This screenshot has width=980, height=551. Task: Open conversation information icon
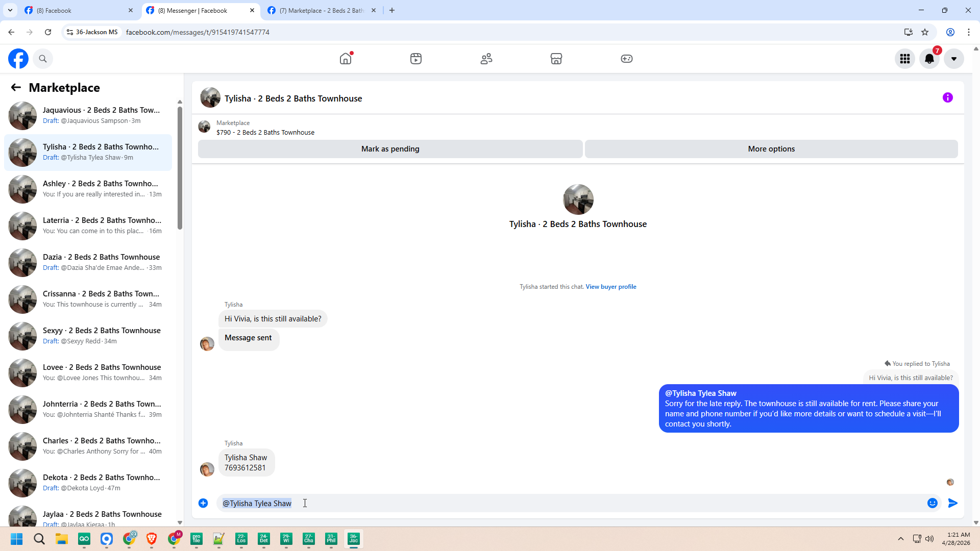[x=948, y=97]
